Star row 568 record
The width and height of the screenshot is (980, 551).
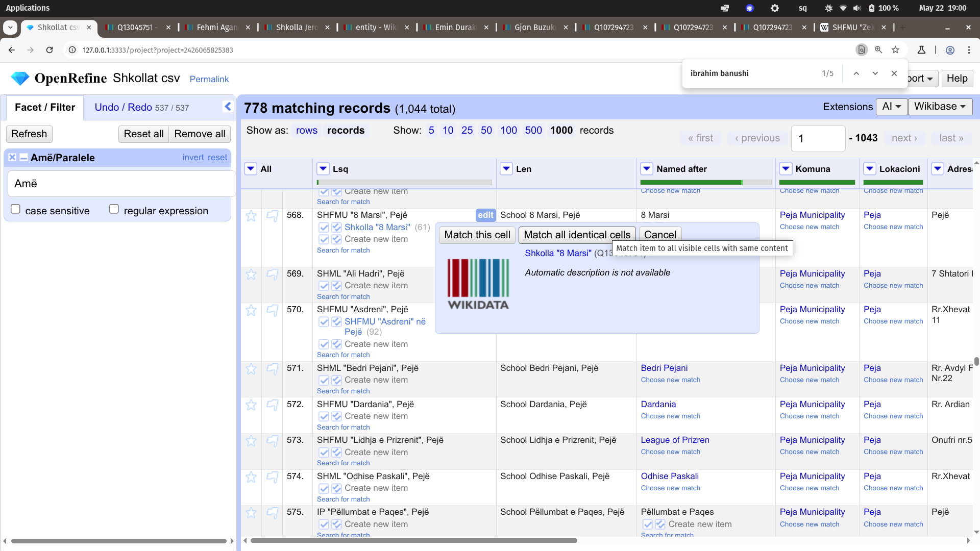(x=251, y=216)
